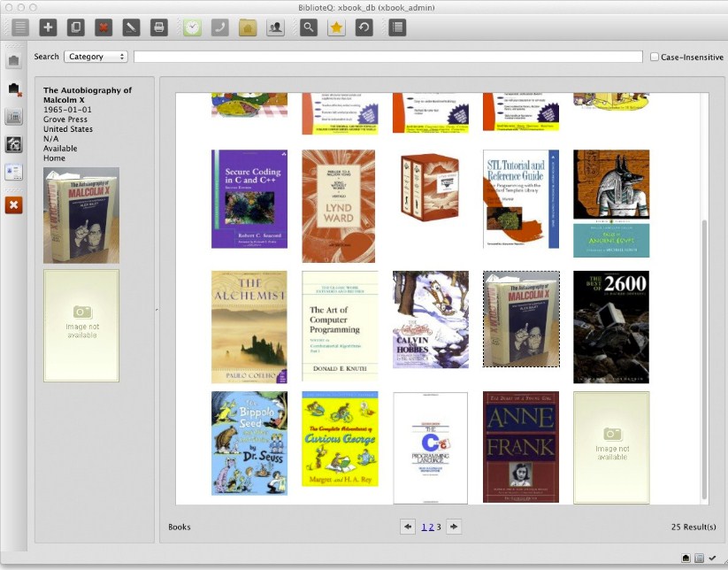Click the '25 Result(s)' text
The height and width of the screenshot is (570, 728).
pos(694,527)
